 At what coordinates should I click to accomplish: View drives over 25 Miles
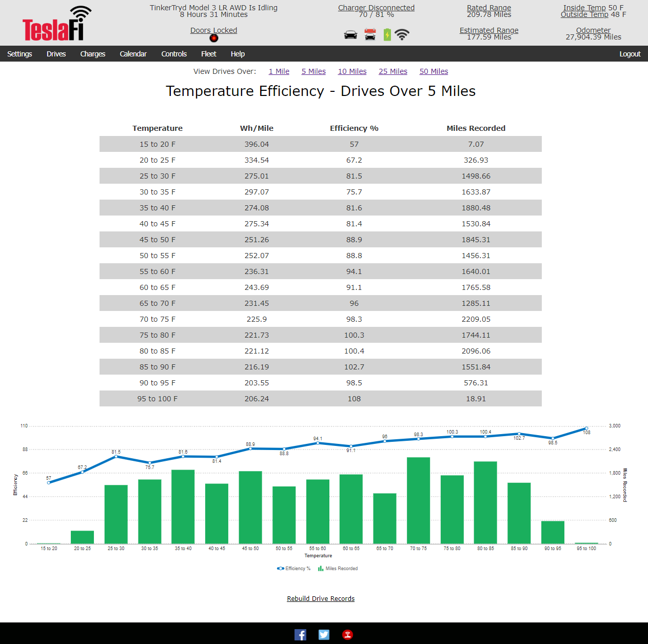393,71
